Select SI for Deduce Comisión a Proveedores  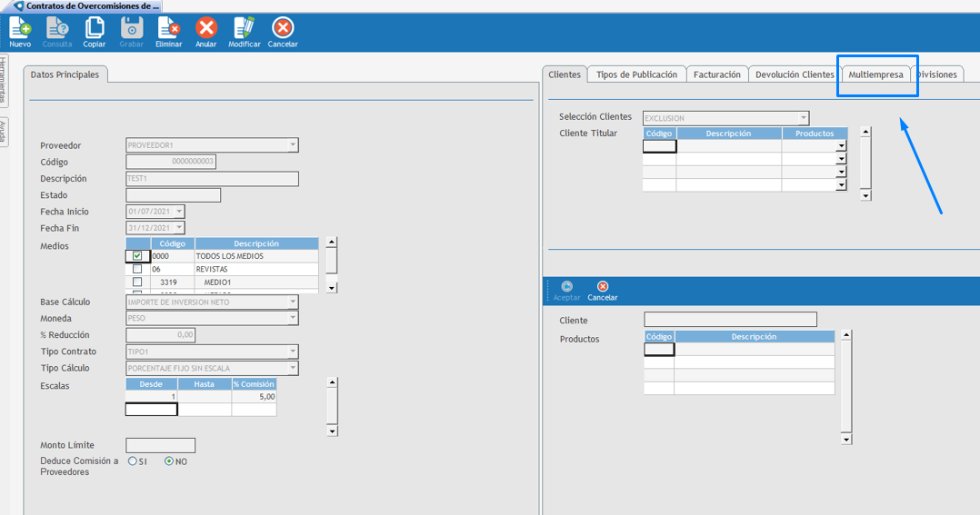point(133,461)
